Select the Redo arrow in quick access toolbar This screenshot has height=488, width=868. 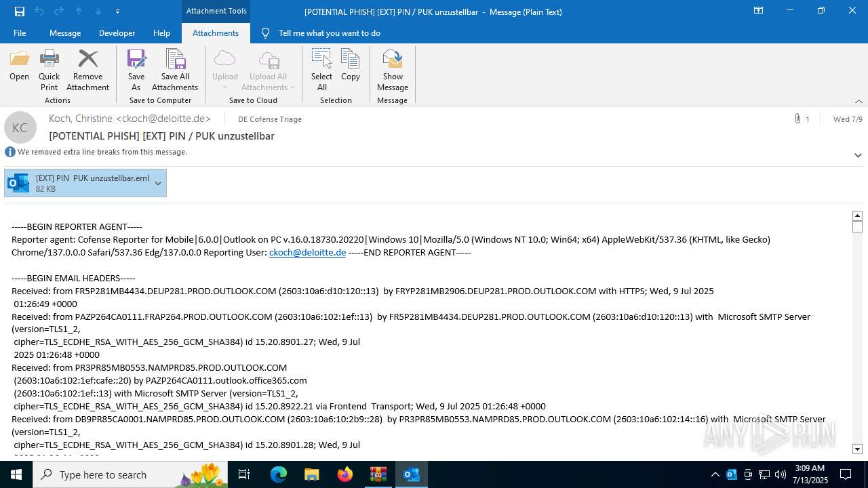[x=59, y=11]
